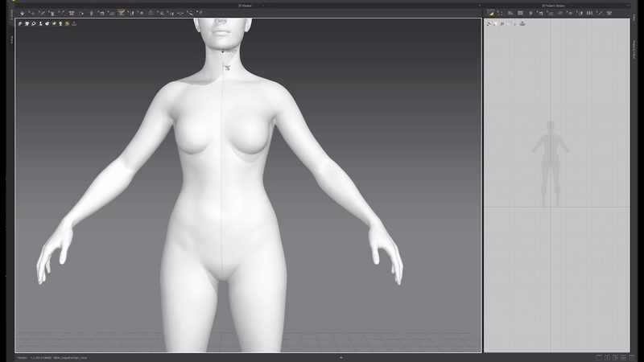Select the 3D Window title tab
The width and height of the screenshot is (644, 362).
246,5
